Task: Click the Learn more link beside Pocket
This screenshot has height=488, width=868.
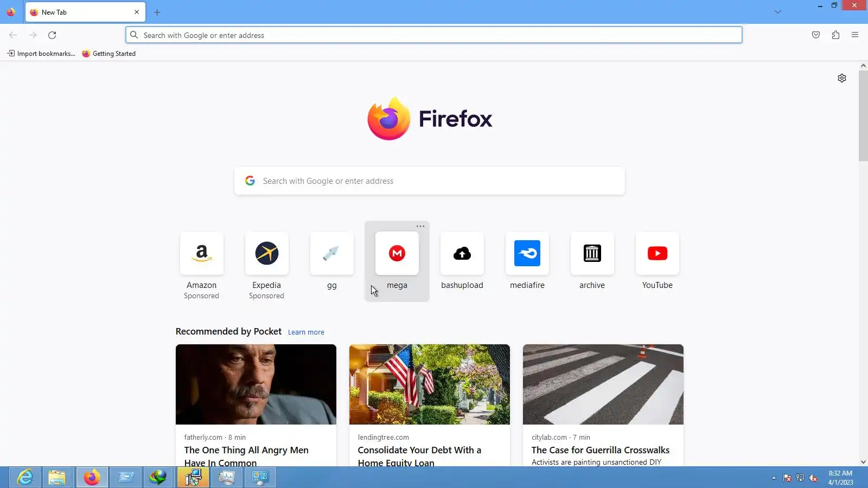Action: [x=306, y=332]
